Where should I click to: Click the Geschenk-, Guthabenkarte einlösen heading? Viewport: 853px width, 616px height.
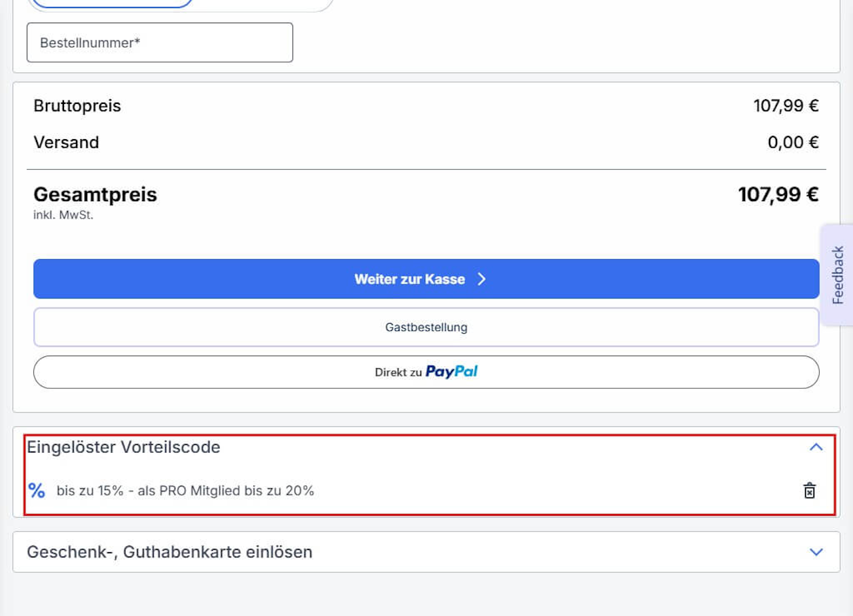[x=169, y=552]
